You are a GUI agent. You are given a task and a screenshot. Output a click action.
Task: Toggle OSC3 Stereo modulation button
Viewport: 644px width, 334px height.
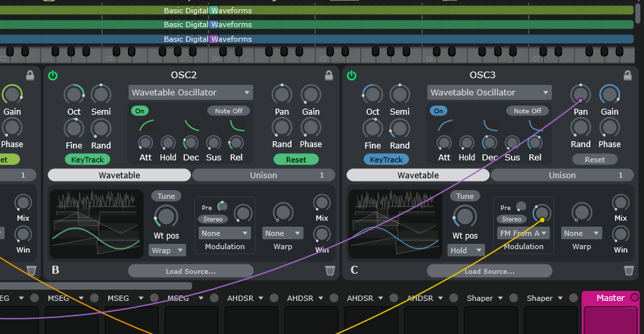[511, 219]
